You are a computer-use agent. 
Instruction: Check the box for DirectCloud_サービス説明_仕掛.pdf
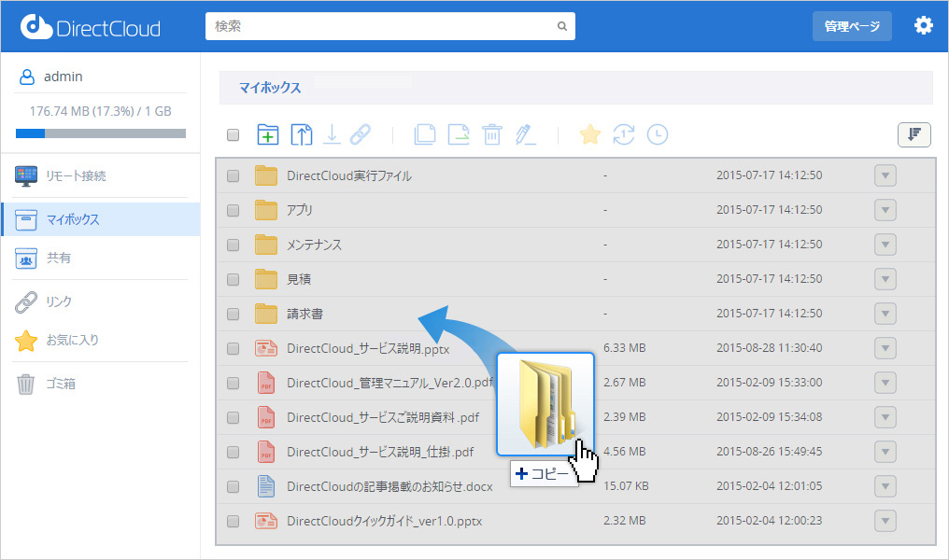pos(233,452)
